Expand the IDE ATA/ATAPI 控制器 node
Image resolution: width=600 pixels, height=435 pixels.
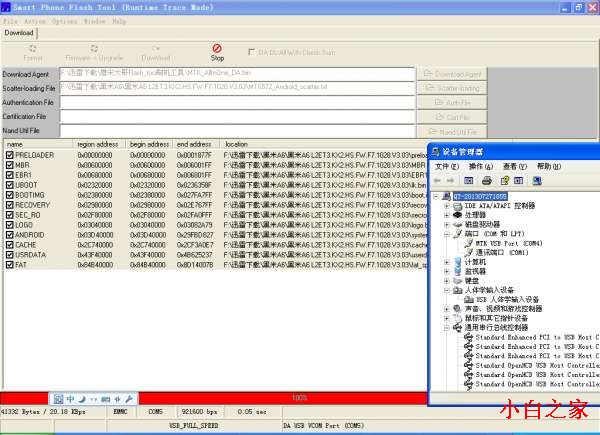pyautogui.click(x=447, y=206)
